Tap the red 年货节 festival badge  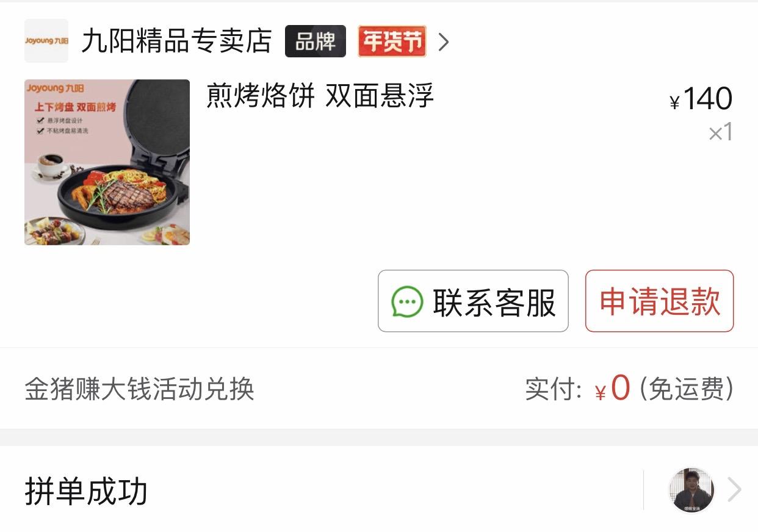(x=392, y=41)
